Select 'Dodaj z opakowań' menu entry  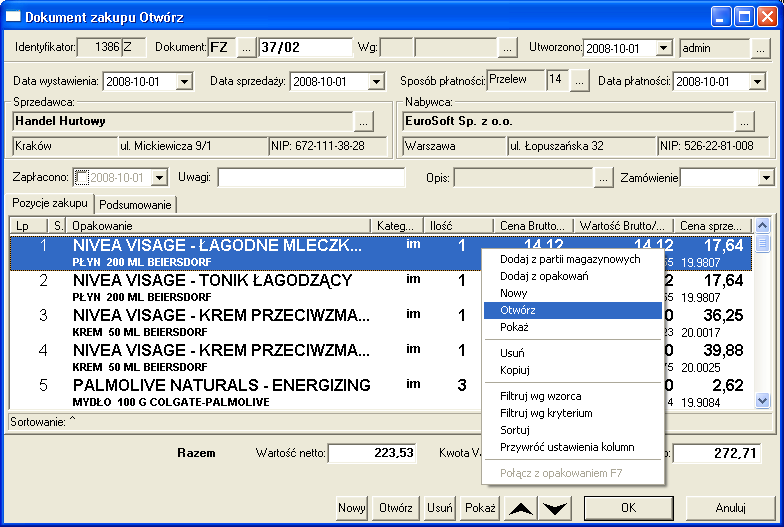click(x=573, y=276)
